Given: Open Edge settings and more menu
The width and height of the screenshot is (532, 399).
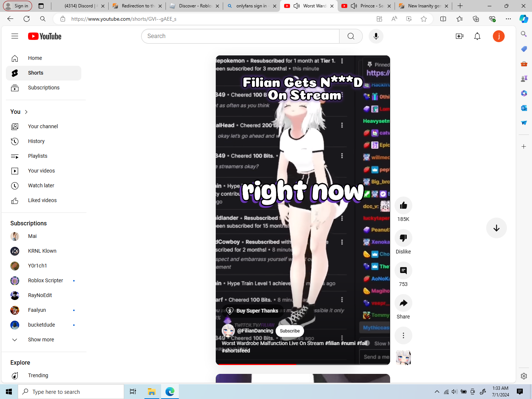Looking at the screenshot, I should coord(508,19).
